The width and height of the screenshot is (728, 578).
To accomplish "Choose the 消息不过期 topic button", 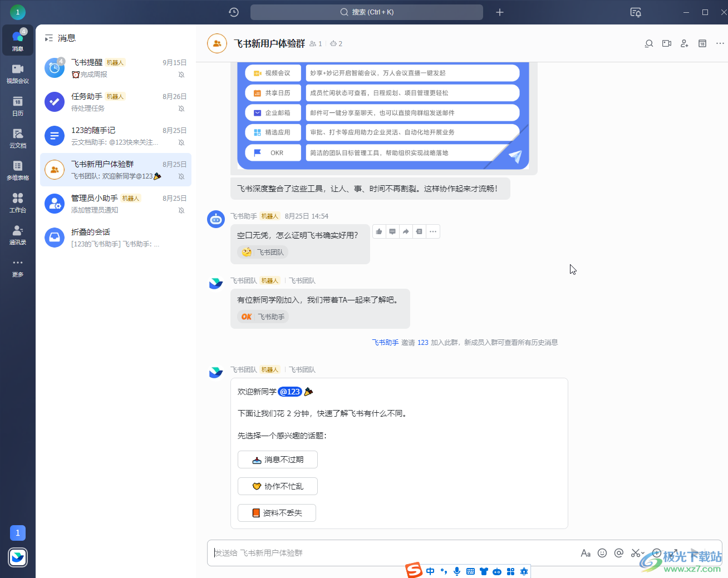I will 278,460.
